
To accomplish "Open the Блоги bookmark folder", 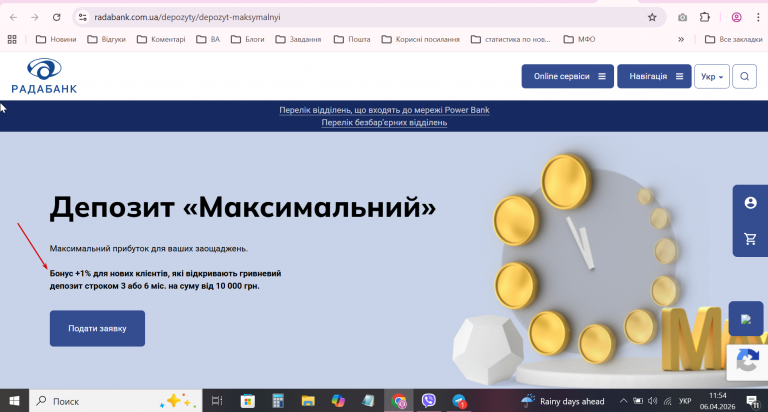I will click(x=247, y=39).
